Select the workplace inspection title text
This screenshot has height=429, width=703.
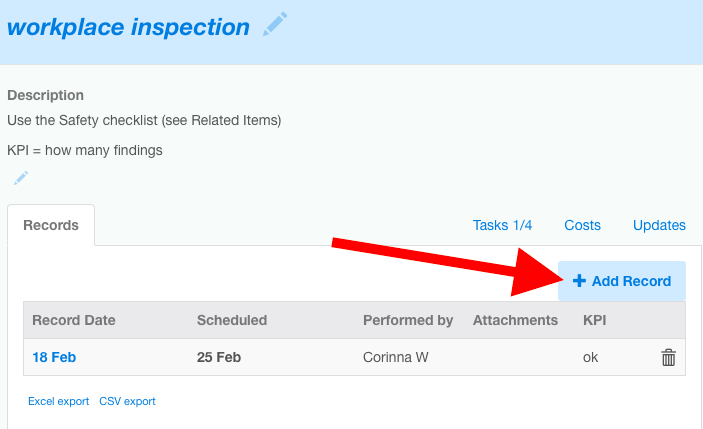pyautogui.click(x=128, y=27)
